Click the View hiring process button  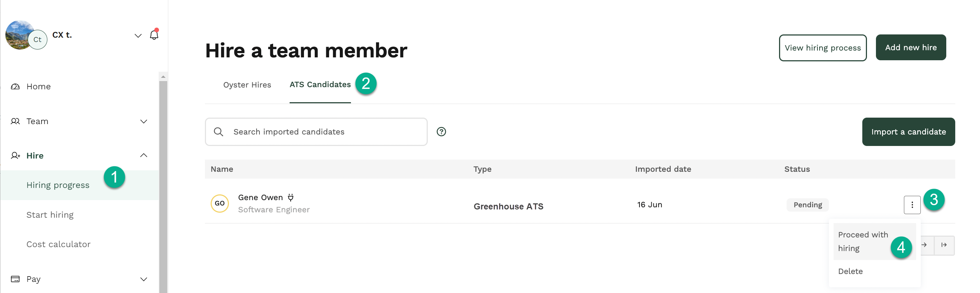[822, 48]
